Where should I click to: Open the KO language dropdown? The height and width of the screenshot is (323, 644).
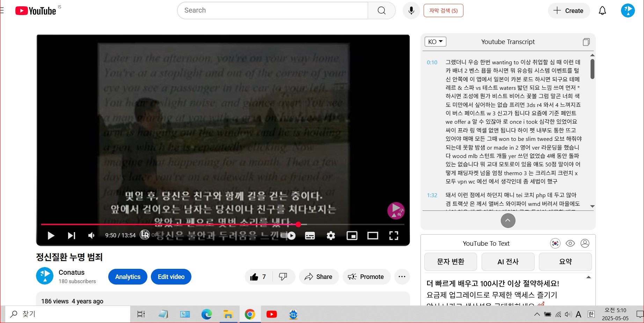pyautogui.click(x=435, y=42)
